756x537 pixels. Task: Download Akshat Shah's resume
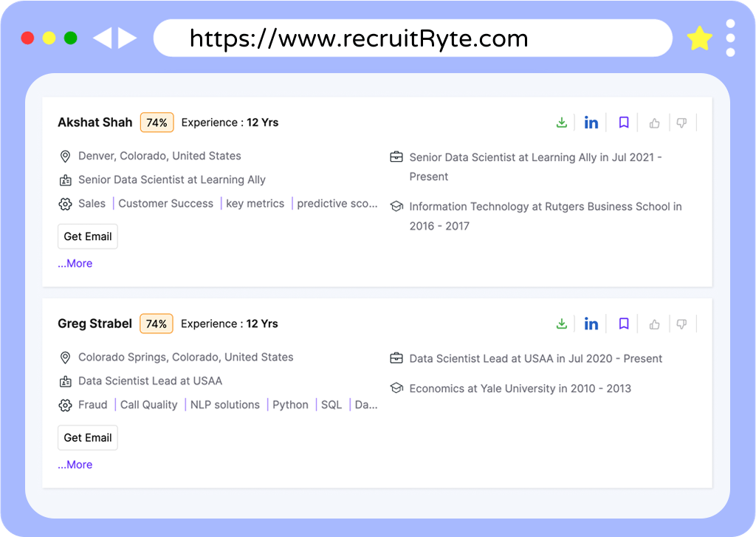562,122
